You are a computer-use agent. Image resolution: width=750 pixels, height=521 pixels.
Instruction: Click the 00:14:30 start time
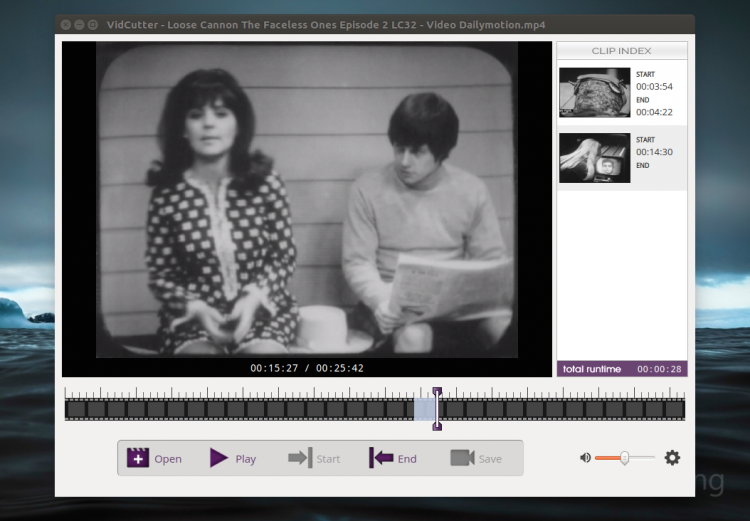(654, 152)
